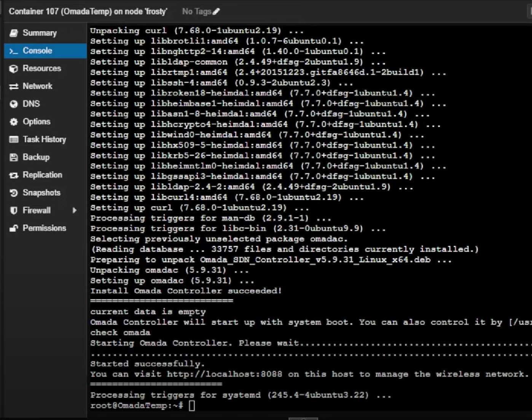532x420 pixels.
Task: Click the Options gear icon
Action: point(14,122)
